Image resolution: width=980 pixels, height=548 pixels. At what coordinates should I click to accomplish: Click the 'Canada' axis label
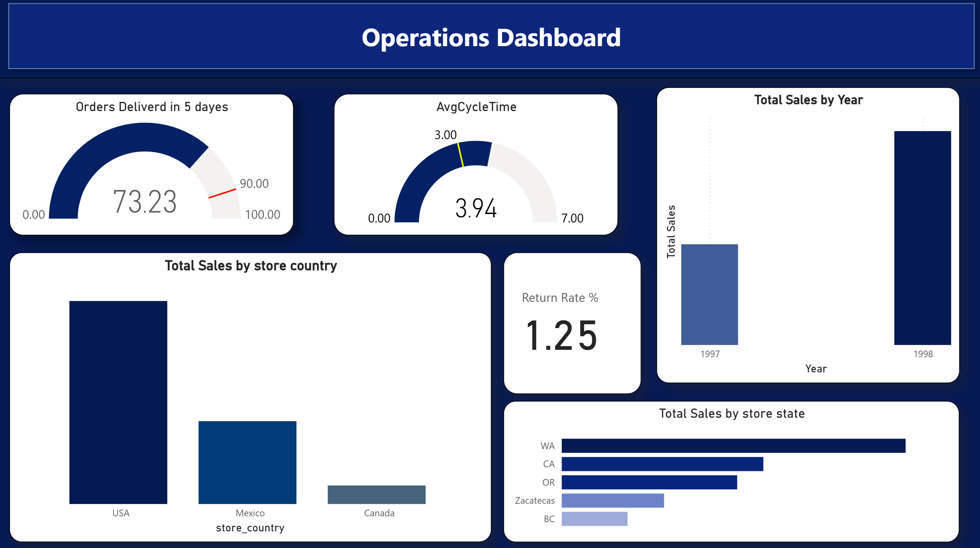coord(379,513)
